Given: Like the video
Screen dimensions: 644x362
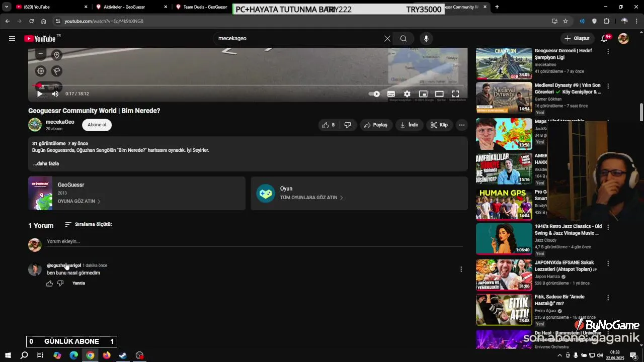Looking at the screenshot, I should pyautogui.click(x=329, y=125).
